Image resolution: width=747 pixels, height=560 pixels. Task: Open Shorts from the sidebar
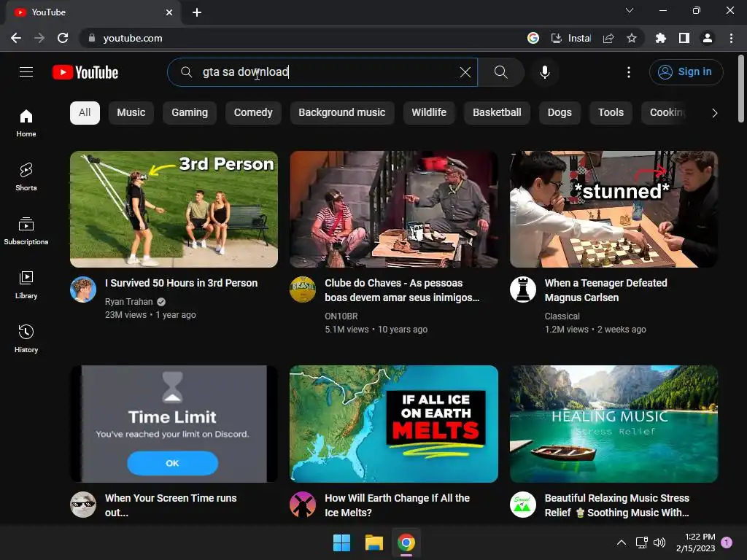pyautogui.click(x=26, y=176)
